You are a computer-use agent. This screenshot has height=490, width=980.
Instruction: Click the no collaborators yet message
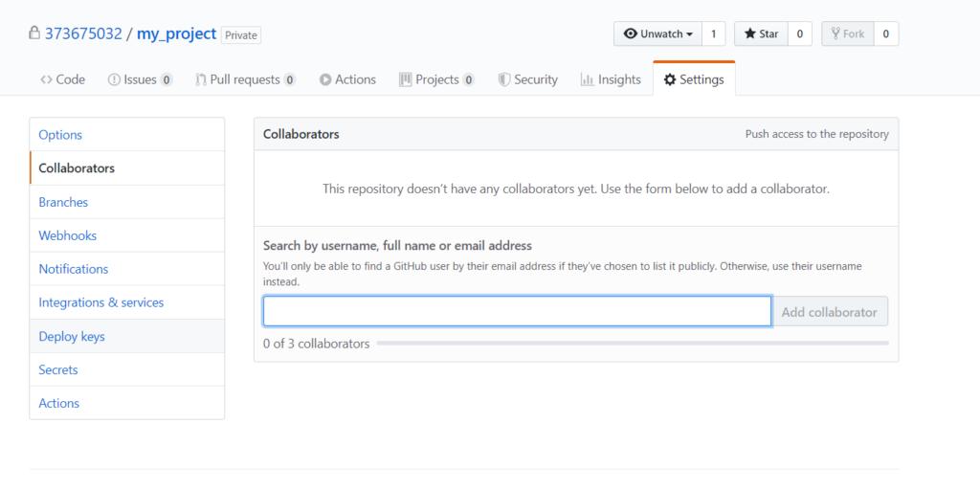(x=576, y=189)
